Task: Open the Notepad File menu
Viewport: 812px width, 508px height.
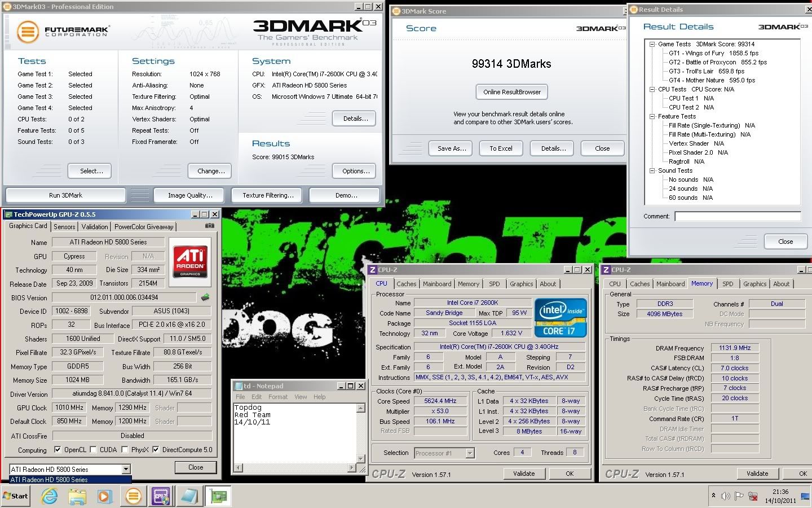Action: 240,397
